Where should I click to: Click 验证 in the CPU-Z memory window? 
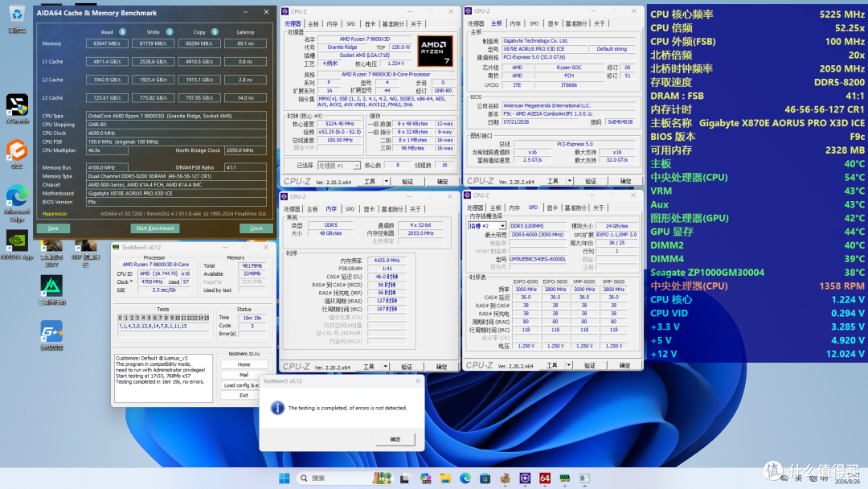[x=407, y=367]
